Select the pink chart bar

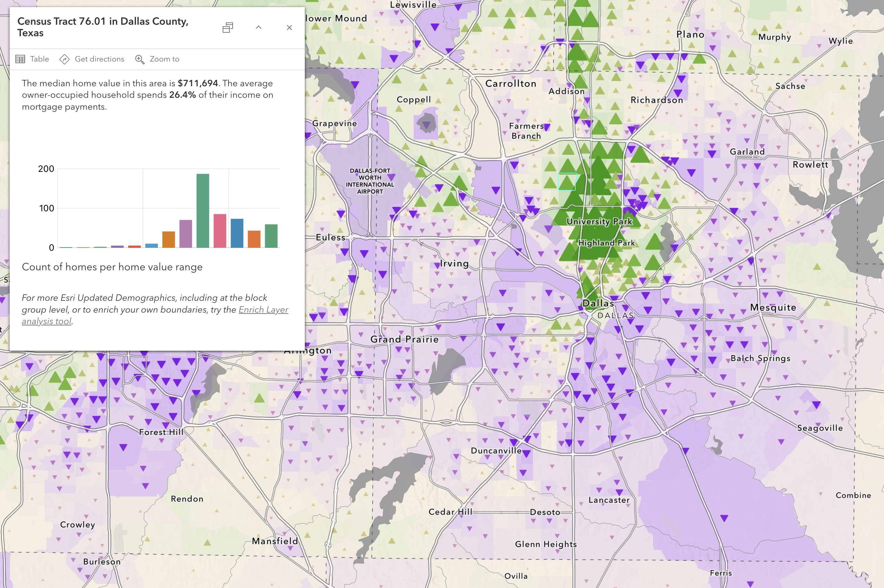point(220,231)
